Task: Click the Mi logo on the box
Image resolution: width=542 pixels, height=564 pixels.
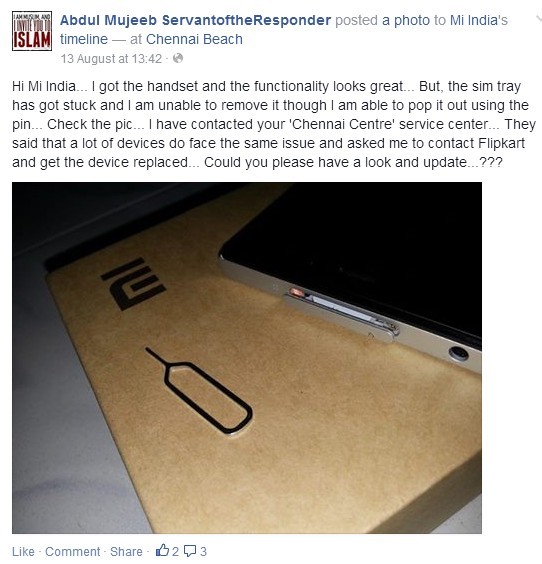Action: pyautogui.click(x=133, y=284)
